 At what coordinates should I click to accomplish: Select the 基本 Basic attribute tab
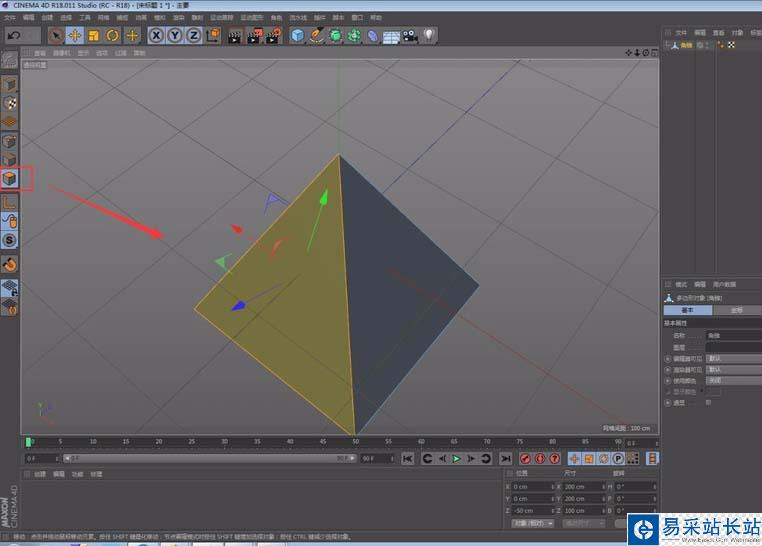(688, 310)
